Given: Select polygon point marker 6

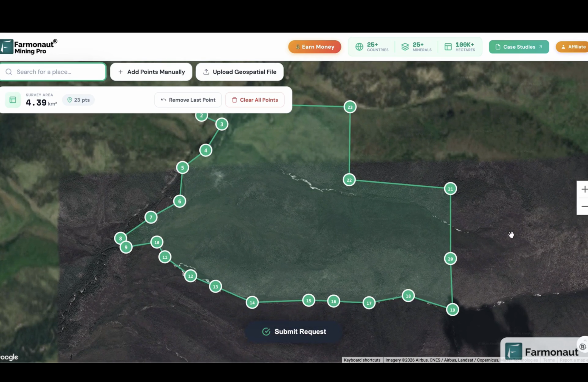Looking at the screenshot, I should [x=180, y=201].
